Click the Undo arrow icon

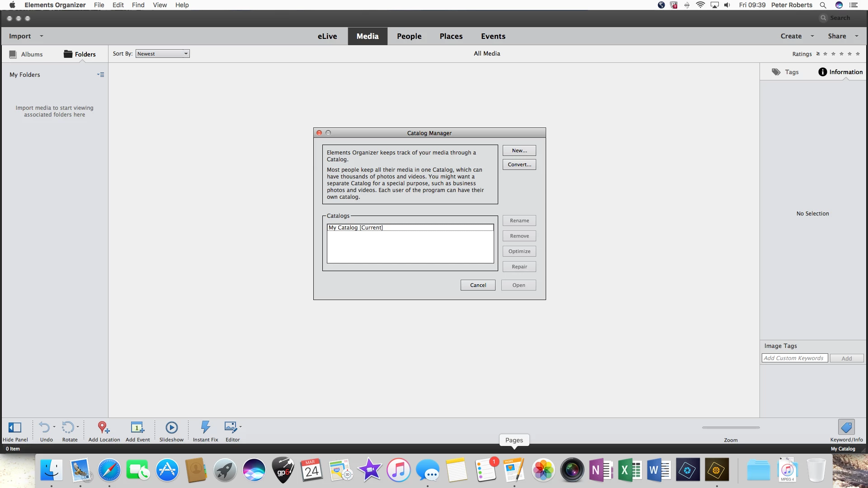pyautogui.click(x=44, y=427)
